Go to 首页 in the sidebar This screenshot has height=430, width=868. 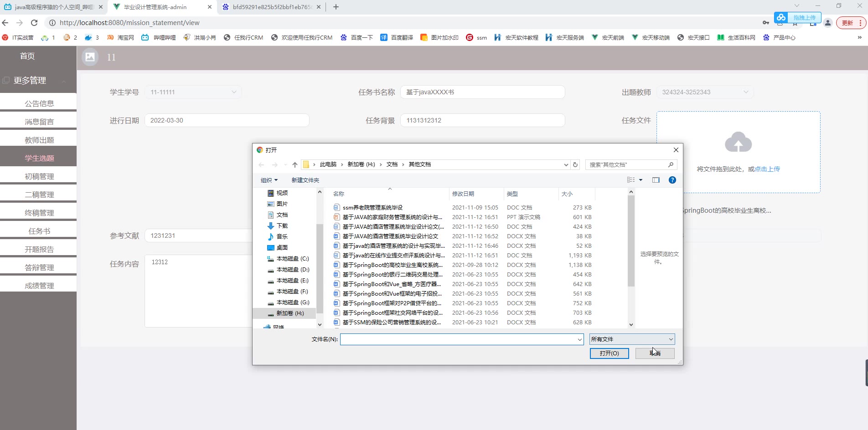pyautogui.click(x=27, y=56)
